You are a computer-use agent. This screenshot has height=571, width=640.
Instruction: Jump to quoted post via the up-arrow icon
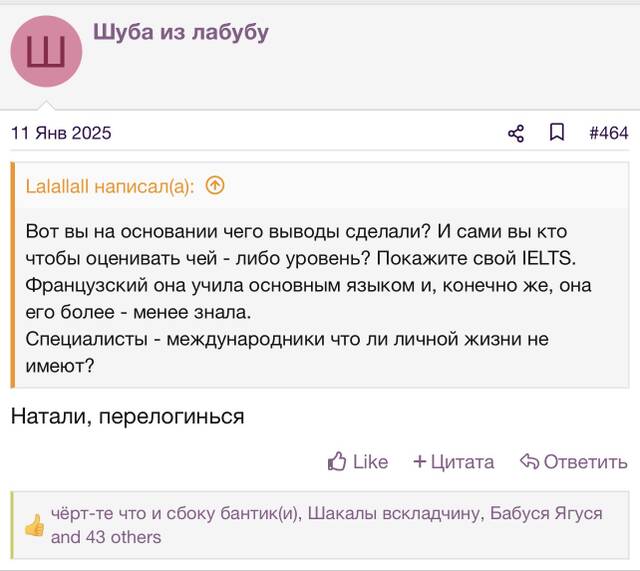pyautogui.click(x=215, y=186)
